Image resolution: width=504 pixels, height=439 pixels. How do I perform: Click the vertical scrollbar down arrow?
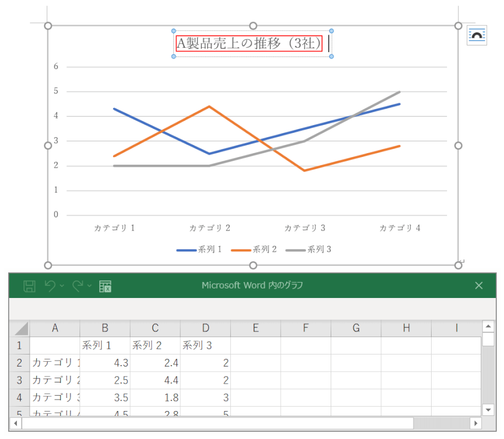(488, 409)
